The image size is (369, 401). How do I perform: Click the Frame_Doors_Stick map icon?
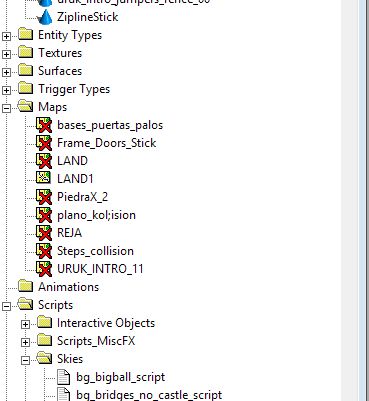click(44, 143)
